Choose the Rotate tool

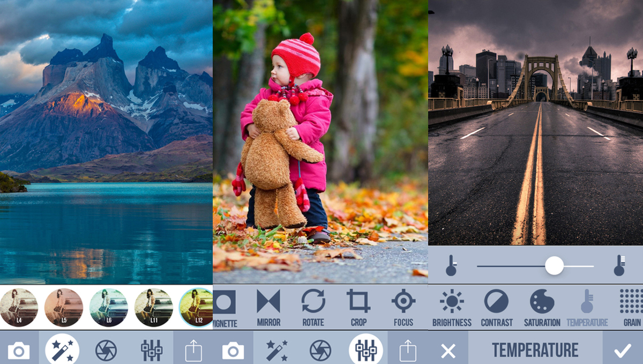tap(313, 307)
